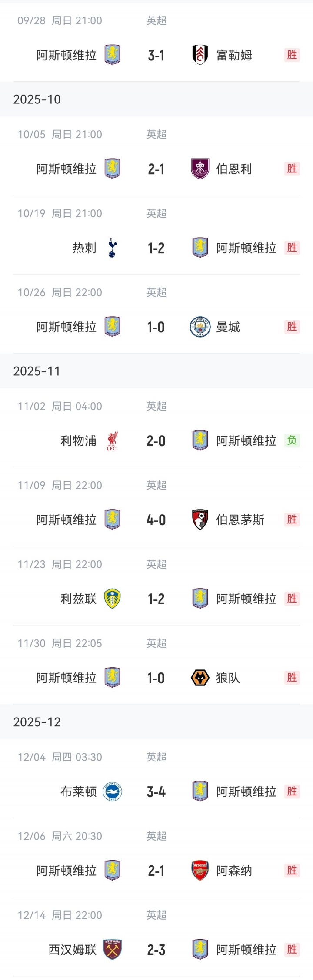The width and height of the screenshot is (313, 980).
Task: Click the Fulham club crest
Action: [200, 55]
